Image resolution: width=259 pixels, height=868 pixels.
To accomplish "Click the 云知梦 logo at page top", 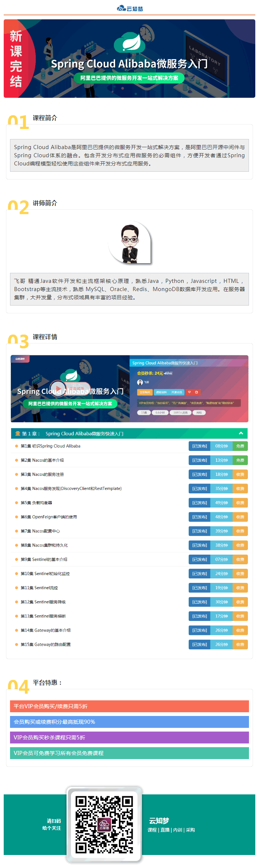I will coord(130,8).
